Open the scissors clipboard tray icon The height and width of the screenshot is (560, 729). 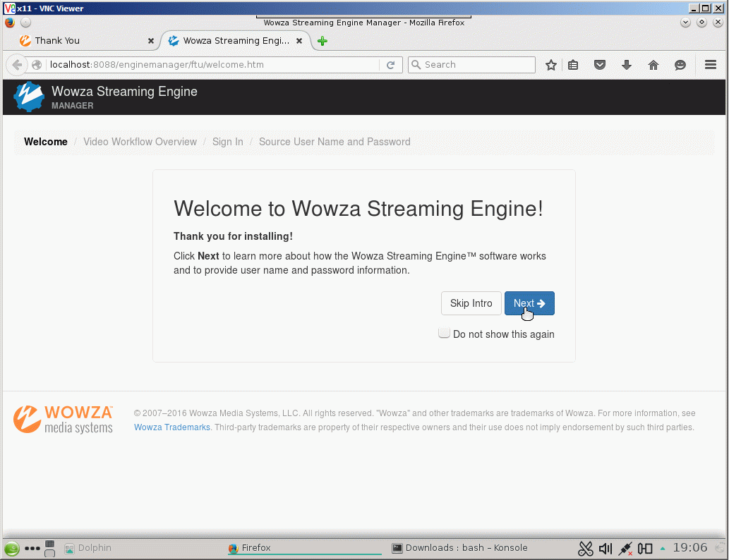585,549
